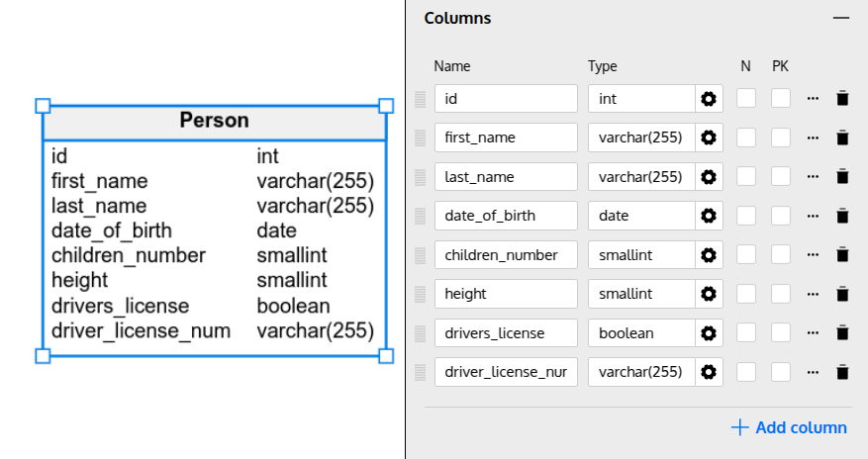Open more options for last_name column
This screenshot has width=868, height=459.
click(x=813, y=177)
